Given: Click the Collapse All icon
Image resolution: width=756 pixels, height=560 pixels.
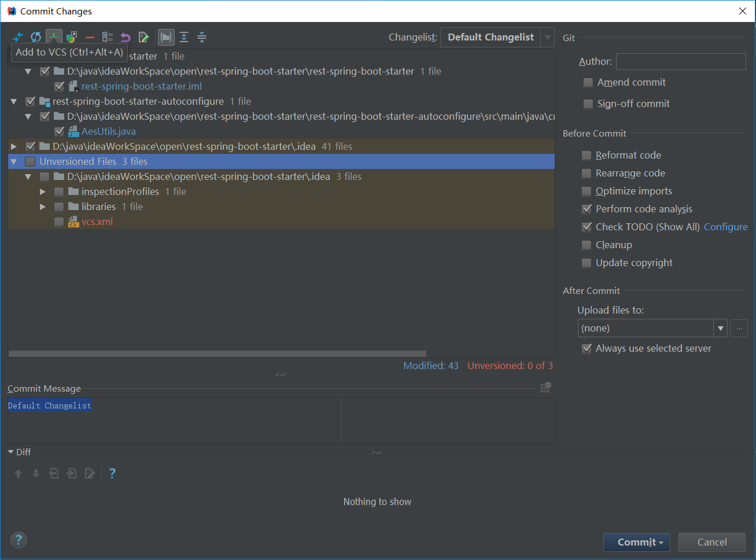Looking at the screenshot, I should coord(202,37).
